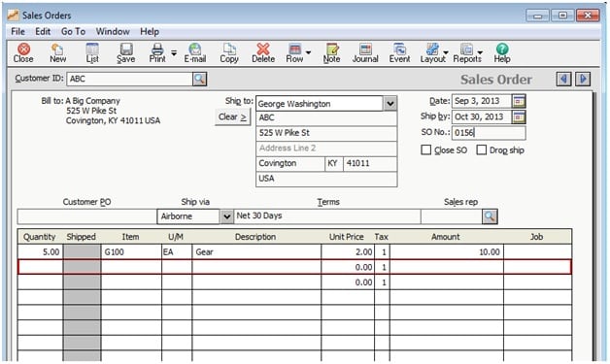
Task: Open the Help menu
Action: [x=150, y=31]
